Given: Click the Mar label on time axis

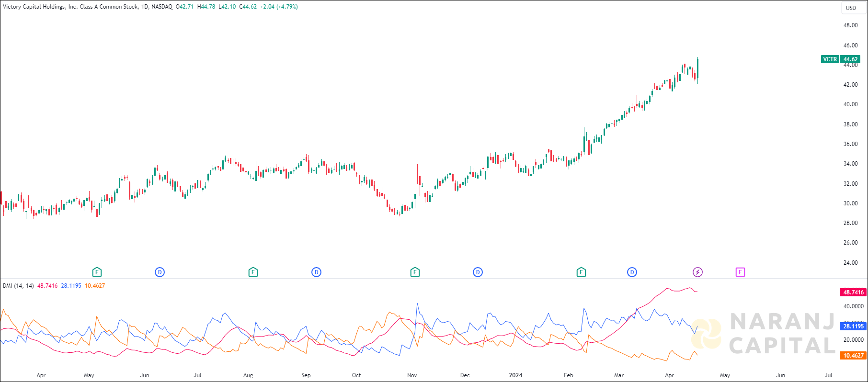Looking at the screenshot, I should click(x=619, y=375).
